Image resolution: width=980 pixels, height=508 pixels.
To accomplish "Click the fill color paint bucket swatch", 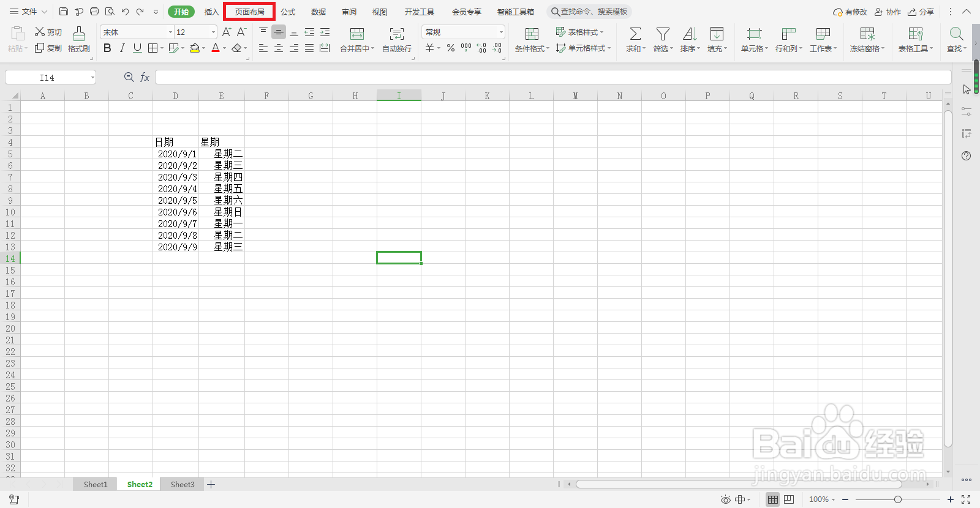I will pyautogui.click(x=195, y=48).
